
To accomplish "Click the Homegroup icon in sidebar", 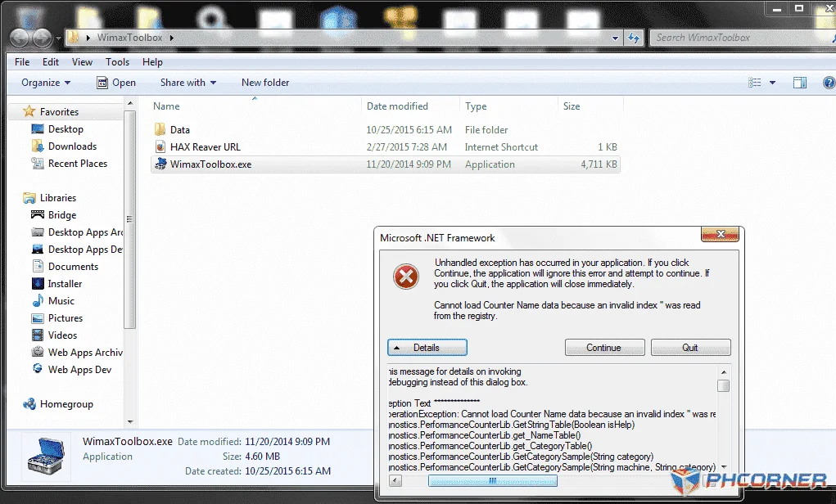I will (x=29, y=404).
